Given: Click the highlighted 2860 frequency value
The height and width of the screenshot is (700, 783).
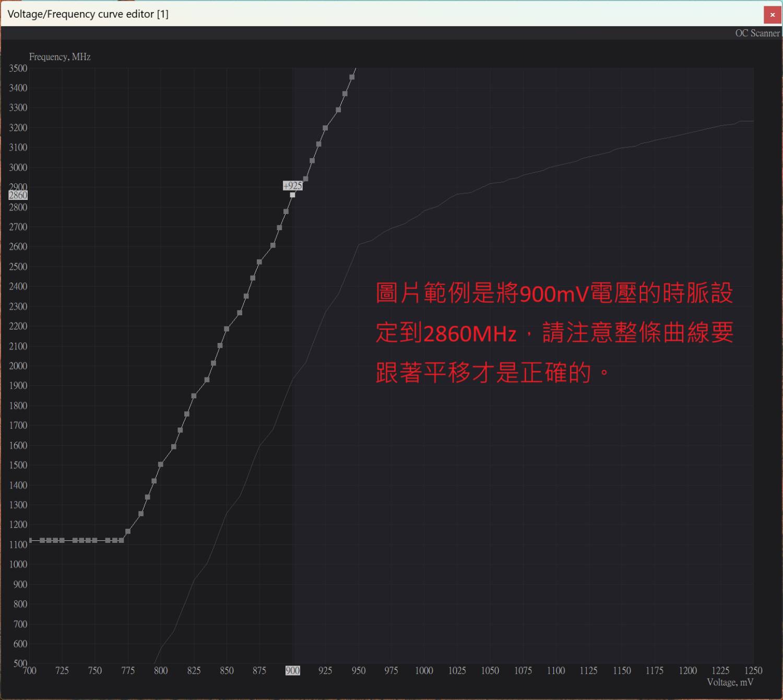Looking at the screenshot, I should (18, 195).
